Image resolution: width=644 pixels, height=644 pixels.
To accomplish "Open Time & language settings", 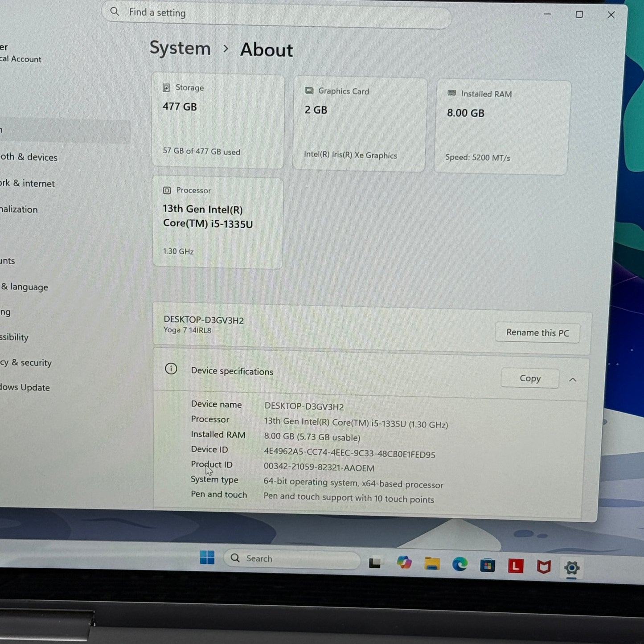I will (24, 287).
